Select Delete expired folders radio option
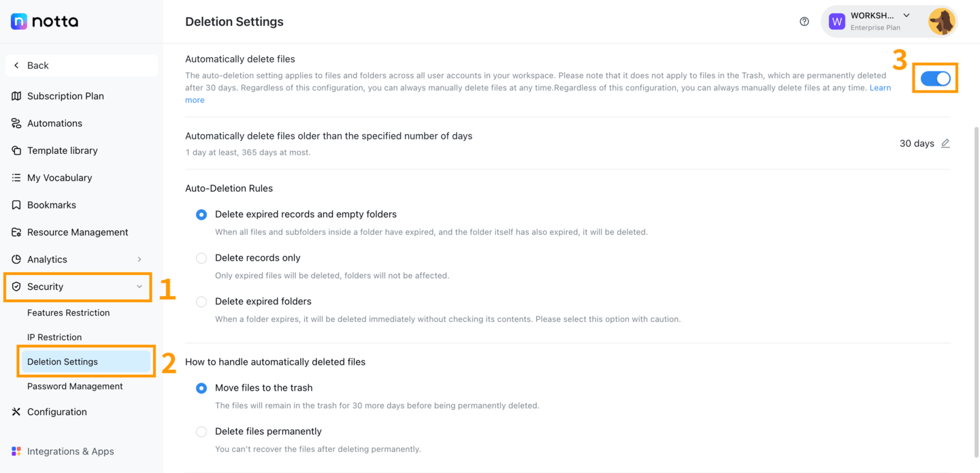The width and height of the screenshot is (980, 473). point(201,301)
